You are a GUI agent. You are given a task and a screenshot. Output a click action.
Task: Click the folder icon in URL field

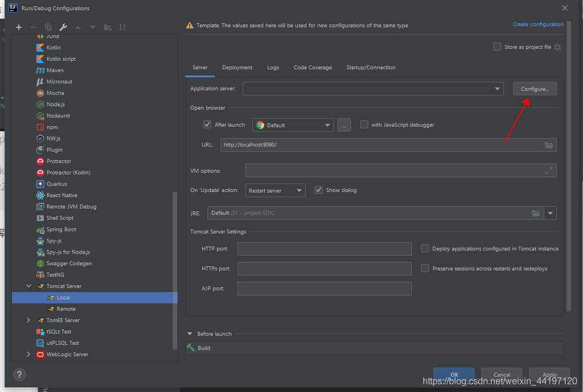tap(548, 145)
